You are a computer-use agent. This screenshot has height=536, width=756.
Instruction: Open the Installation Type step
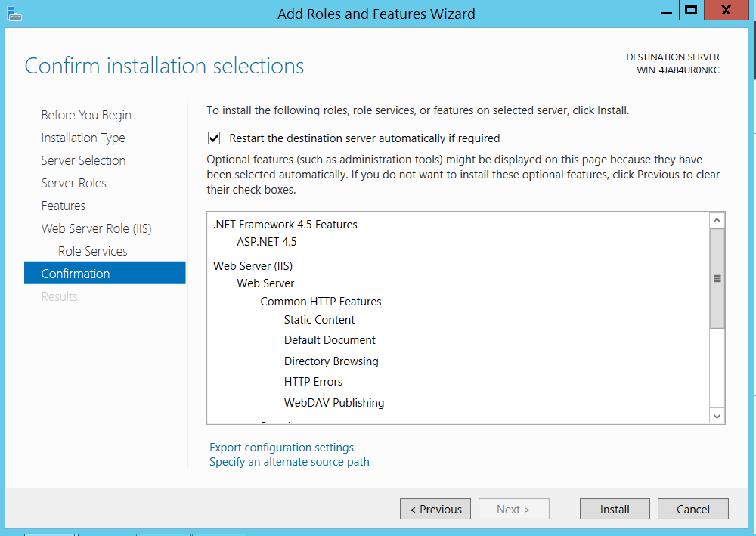click(83, 138)
